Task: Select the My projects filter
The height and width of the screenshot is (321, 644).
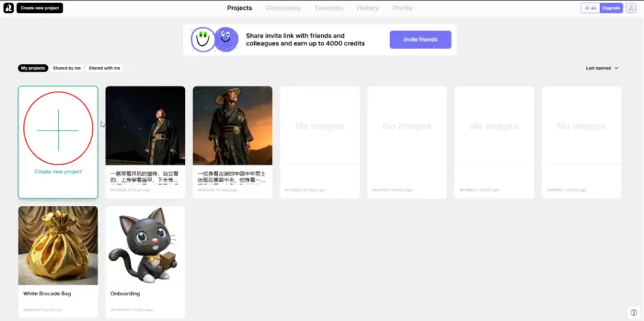Action: pyautogui.click(x=33, y=68)
